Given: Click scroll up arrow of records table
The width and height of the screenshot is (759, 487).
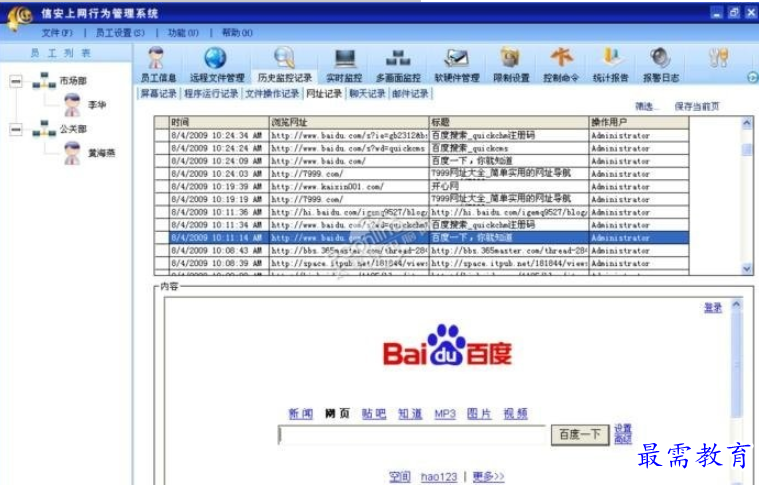Looking at the screenshot, I should tap(747, 123).
